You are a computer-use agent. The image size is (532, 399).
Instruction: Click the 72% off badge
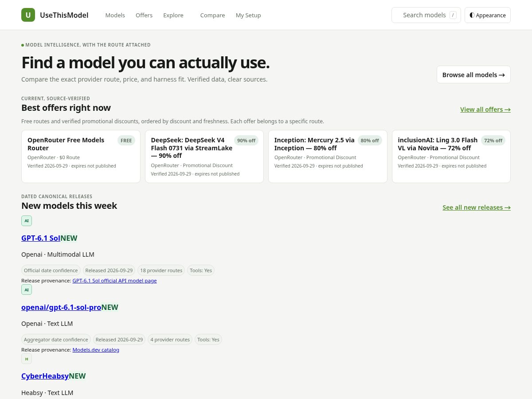click(x=493, y=141)
